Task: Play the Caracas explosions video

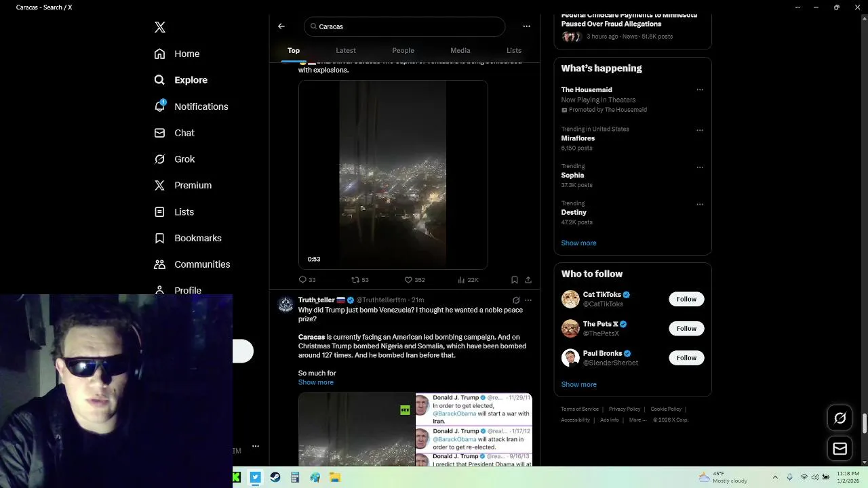Action: pyautogui.click(x=393, y=175)
